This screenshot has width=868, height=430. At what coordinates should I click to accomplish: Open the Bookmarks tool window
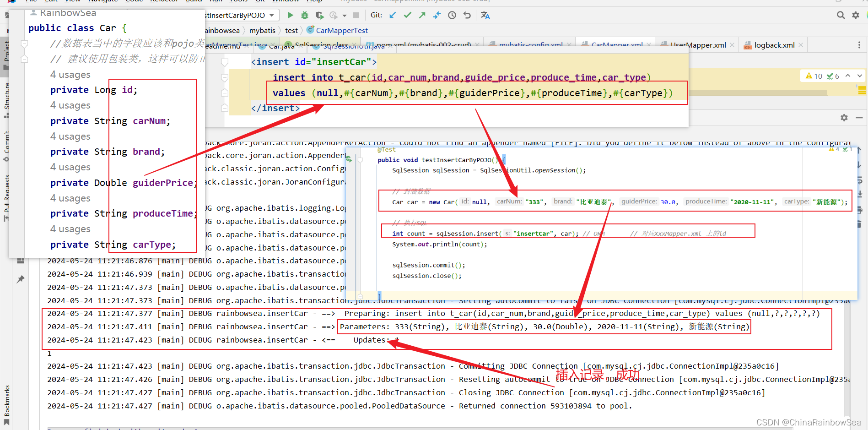6,405
